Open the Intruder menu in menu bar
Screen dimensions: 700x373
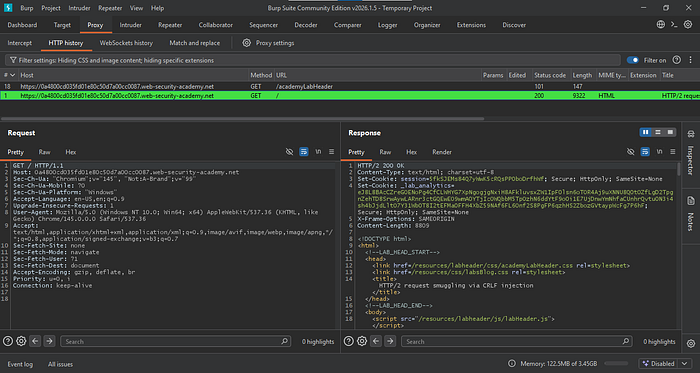pos(79,8)
